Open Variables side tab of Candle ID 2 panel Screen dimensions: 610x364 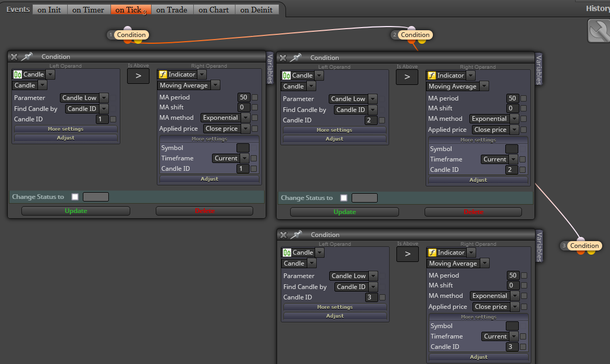tap(539, 69)
